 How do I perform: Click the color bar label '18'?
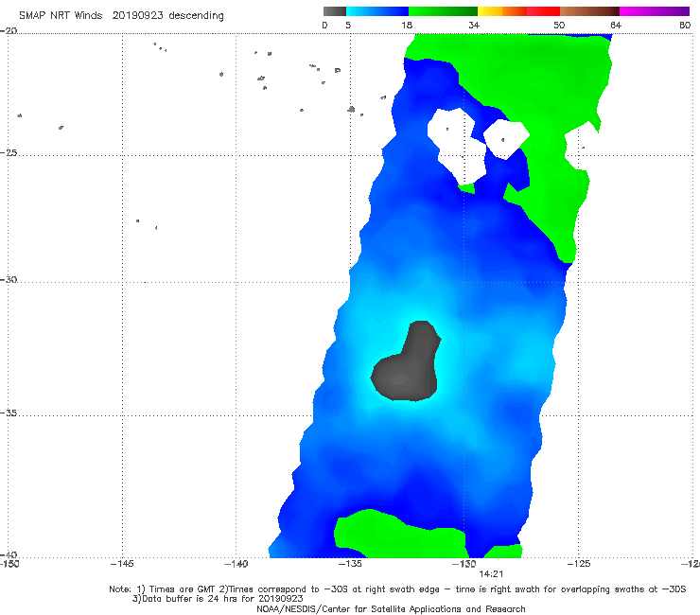click(x=407, y=26)
